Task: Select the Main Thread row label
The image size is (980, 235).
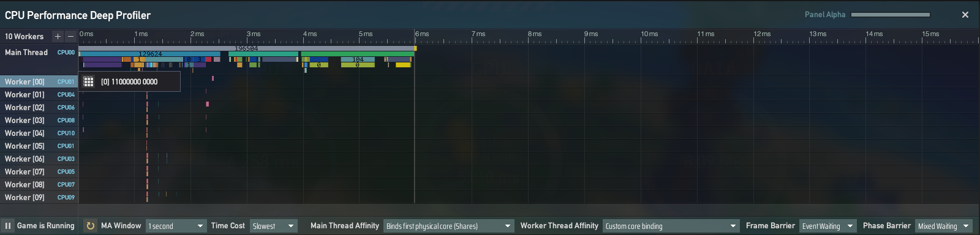Action: (x=26, y=53)
